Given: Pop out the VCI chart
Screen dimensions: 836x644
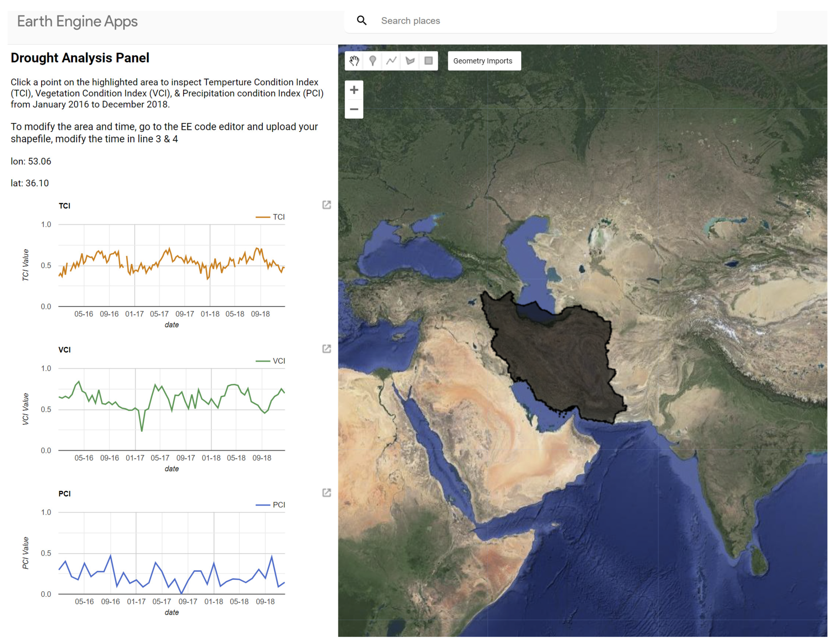Looking at the screenshot, I should point(326,349).
